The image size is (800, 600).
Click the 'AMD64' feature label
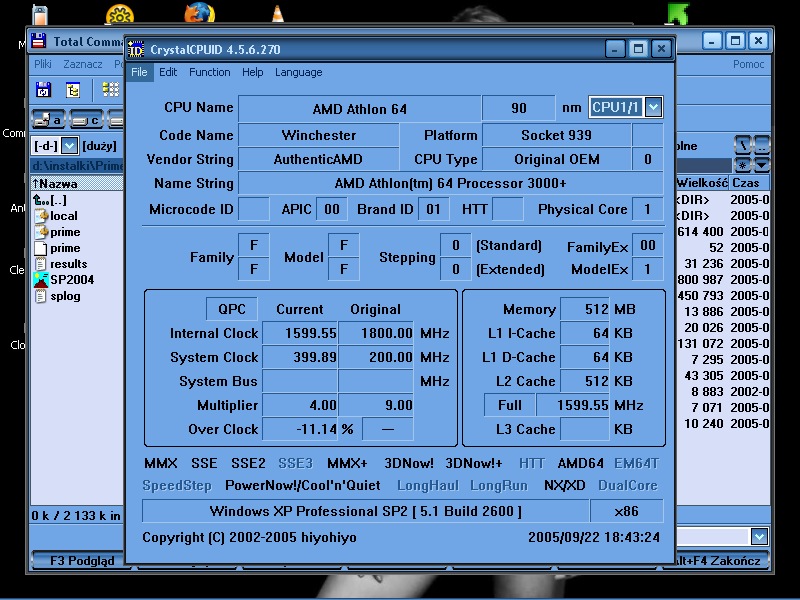(x=581, y=463)
